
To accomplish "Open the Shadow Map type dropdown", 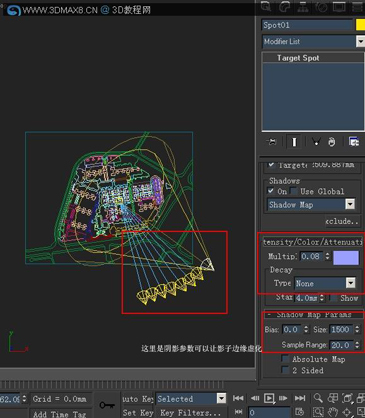I will click(x=350, y=204).
